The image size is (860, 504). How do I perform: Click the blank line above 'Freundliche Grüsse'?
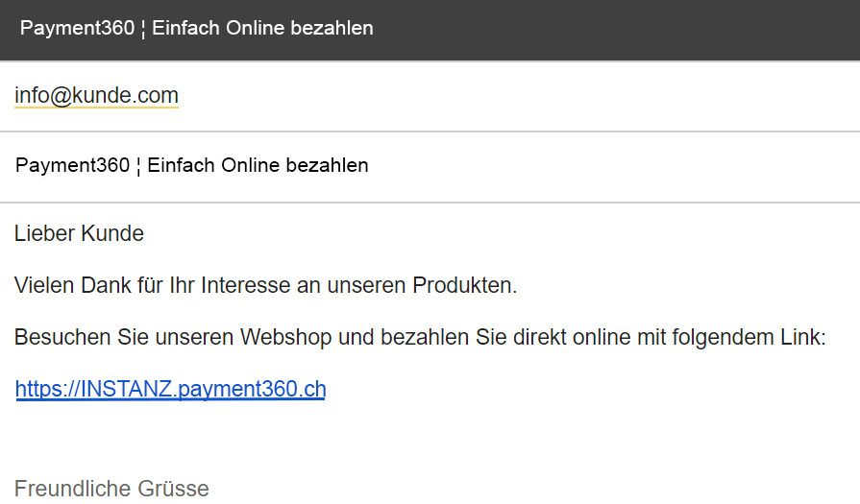tap(288, 437)
